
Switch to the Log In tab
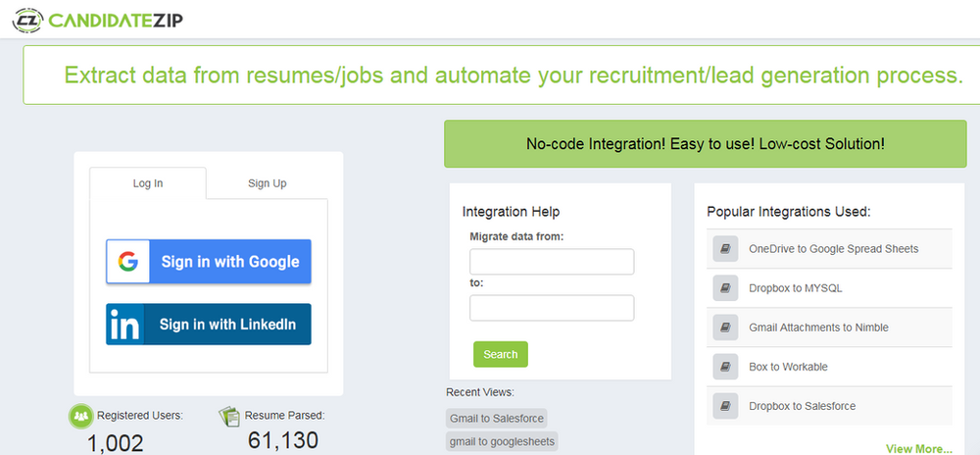148,183
